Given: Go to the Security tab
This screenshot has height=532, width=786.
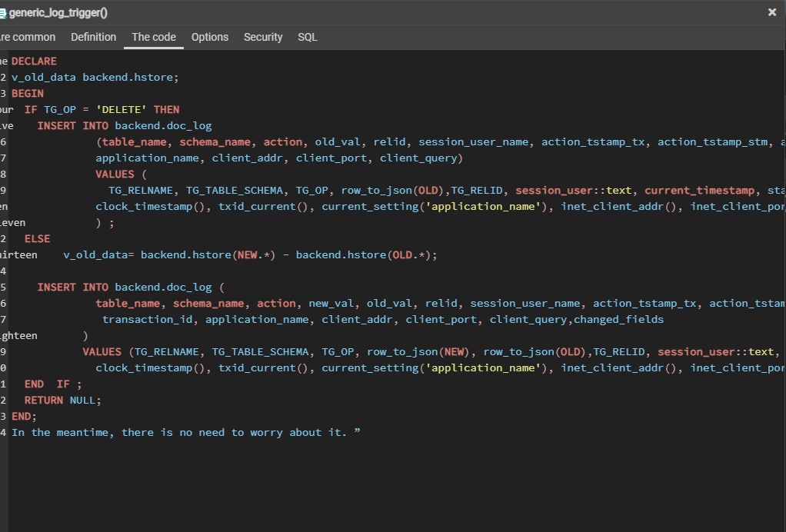Looking at the screenshot, I should (263, 37).
